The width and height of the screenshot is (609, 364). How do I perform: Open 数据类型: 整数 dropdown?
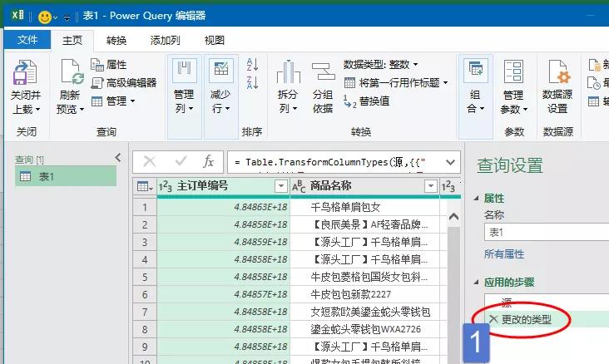(x=380, y=64)
